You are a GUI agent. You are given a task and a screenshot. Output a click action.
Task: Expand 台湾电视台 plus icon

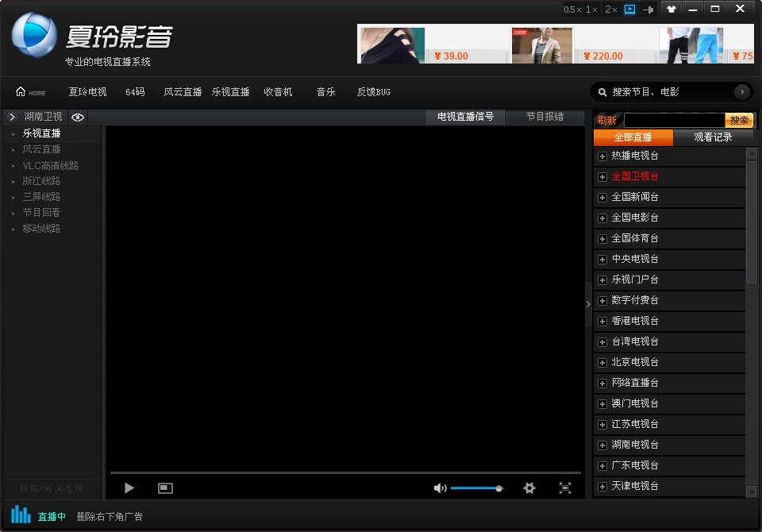(602, 342)
